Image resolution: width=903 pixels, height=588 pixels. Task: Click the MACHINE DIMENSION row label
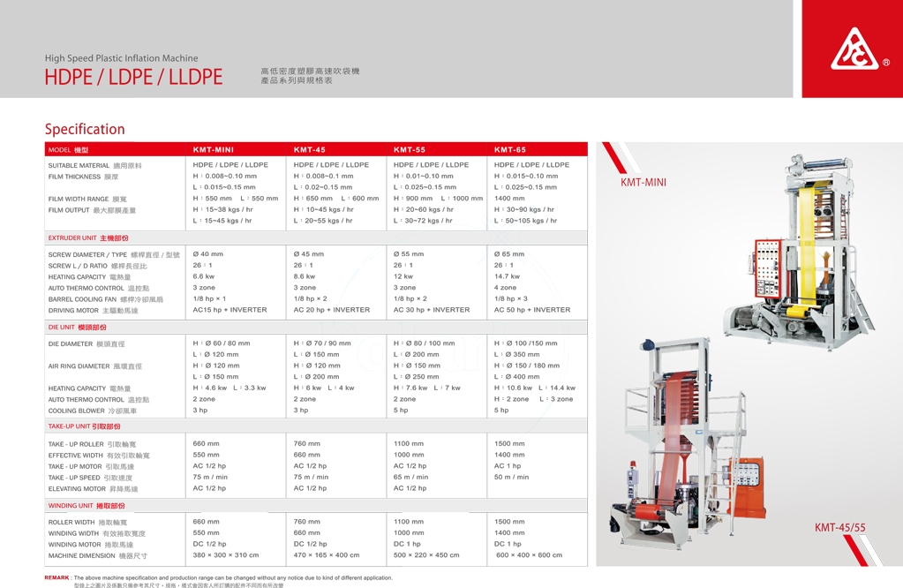click(98, 555)
